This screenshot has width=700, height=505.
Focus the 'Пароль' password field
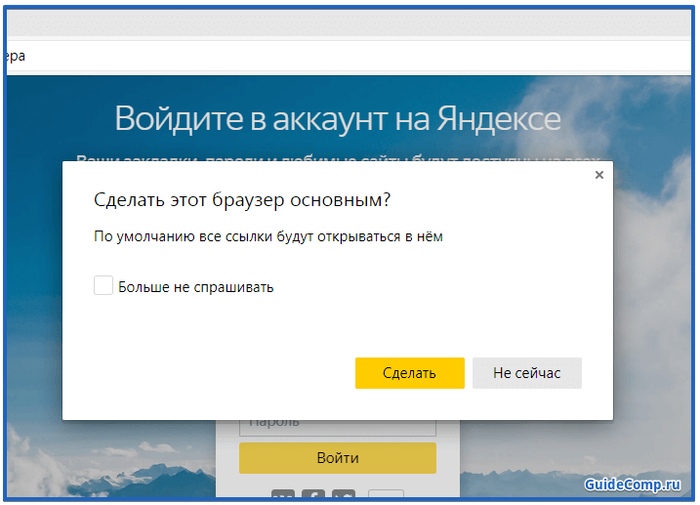338,428
